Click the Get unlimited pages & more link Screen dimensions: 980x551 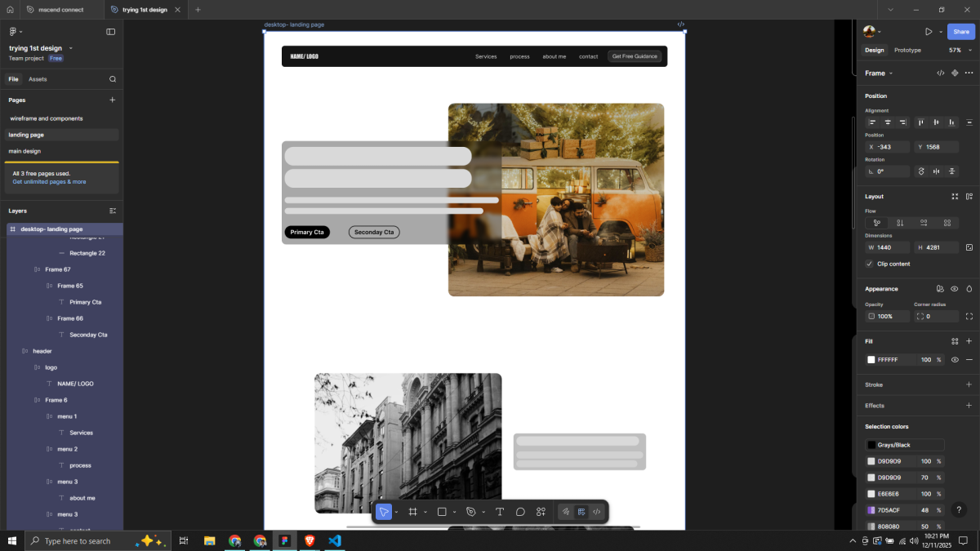coord(49,181)
